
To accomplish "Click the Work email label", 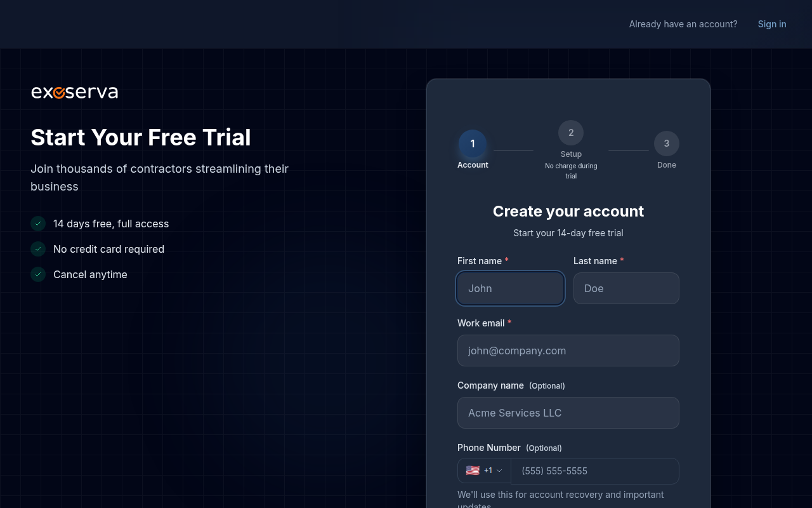I will [481, 323].
